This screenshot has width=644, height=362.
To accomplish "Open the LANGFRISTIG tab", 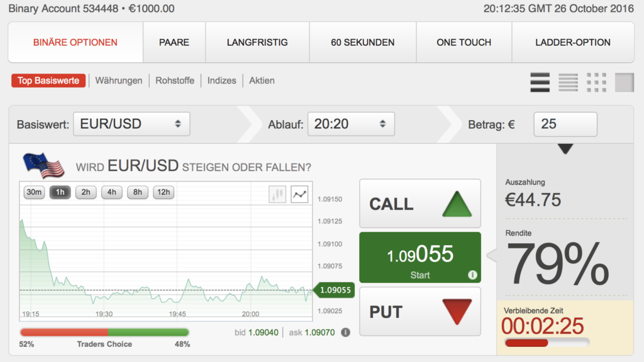I will pyautogui.click(x=257, y=42).
